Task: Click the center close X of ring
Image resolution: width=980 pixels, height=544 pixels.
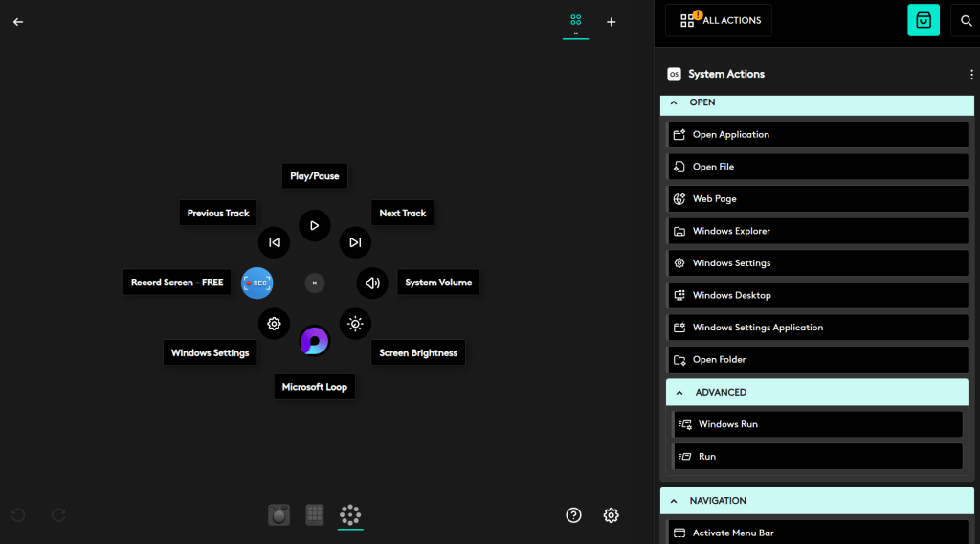Action: (314, 283)
